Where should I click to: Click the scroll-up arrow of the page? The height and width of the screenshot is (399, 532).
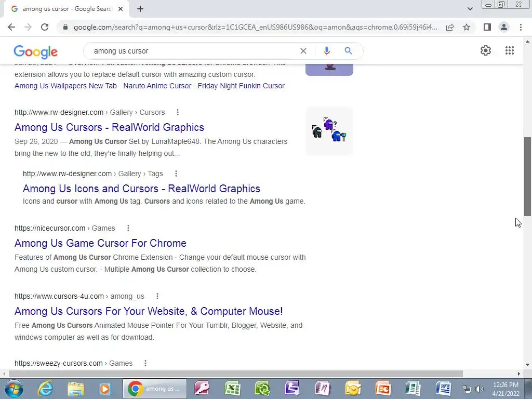point(527,42)
